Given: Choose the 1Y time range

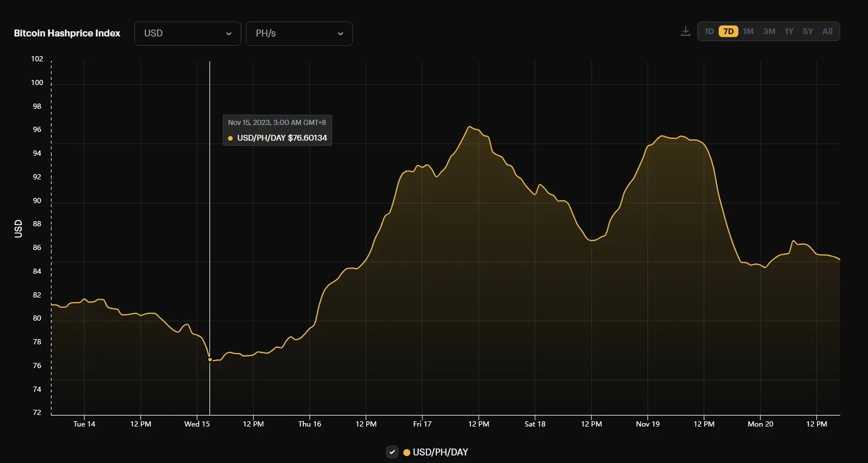Looking at the screenshot, I should 789,31.
